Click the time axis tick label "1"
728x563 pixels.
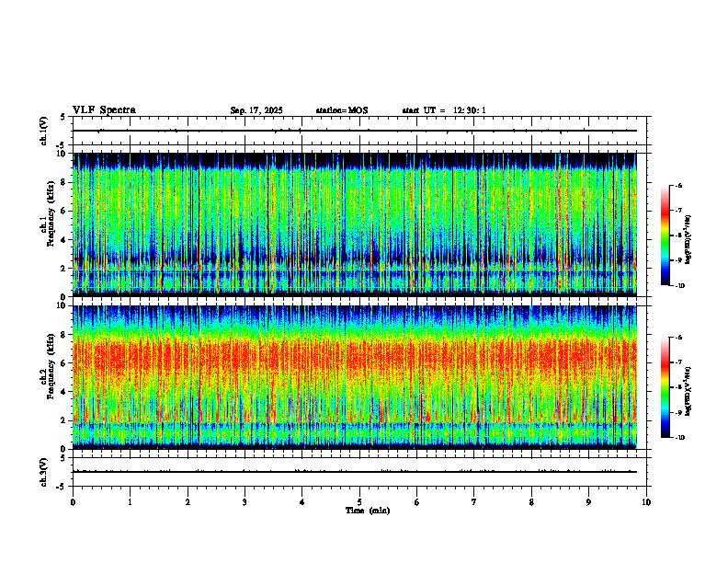click(x=130, y=502)
